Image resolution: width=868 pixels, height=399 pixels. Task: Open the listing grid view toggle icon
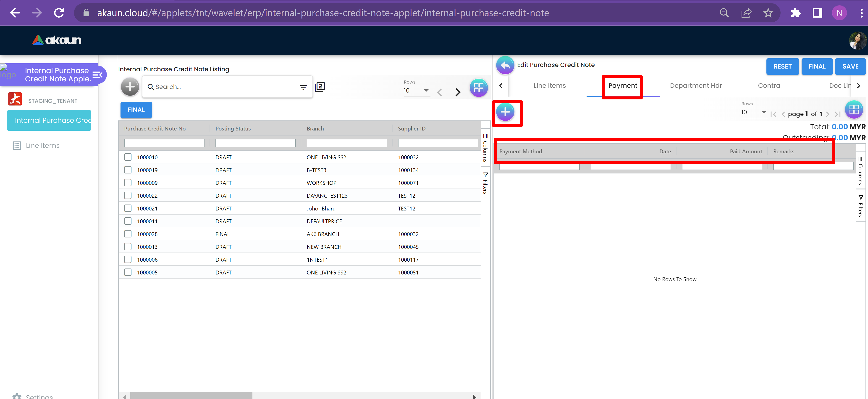pyautogui.click(x=478, y=88)
